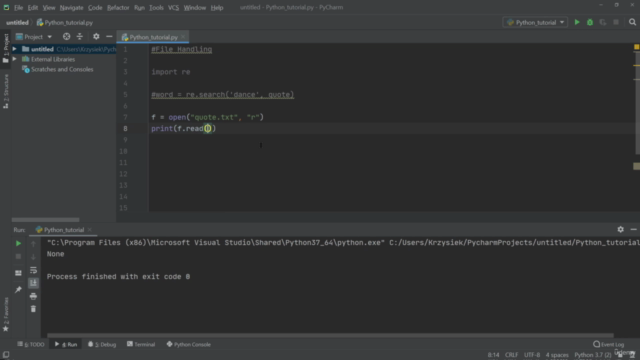
Task: Click the Locate/Scroll from Source target icon
Action: 66,37
